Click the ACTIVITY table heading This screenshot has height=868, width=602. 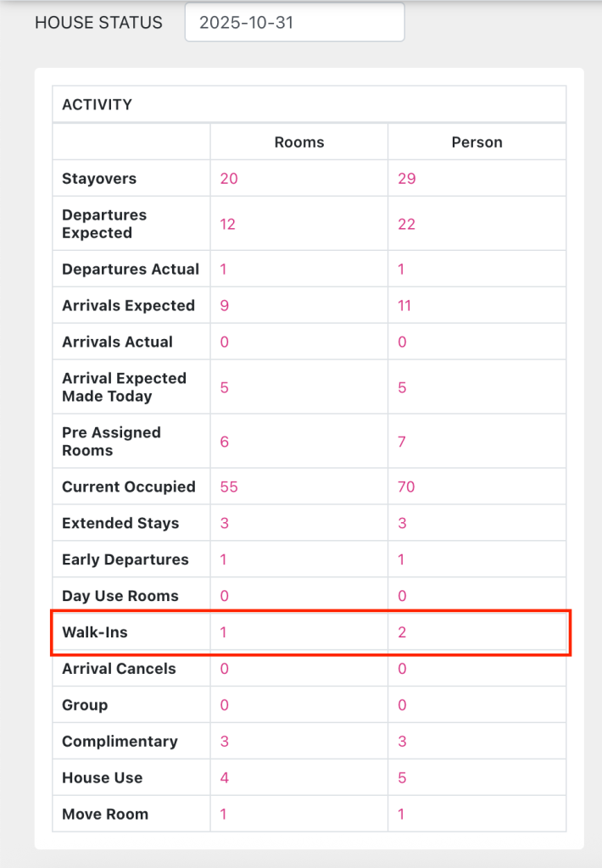click(x=98, y=105)
